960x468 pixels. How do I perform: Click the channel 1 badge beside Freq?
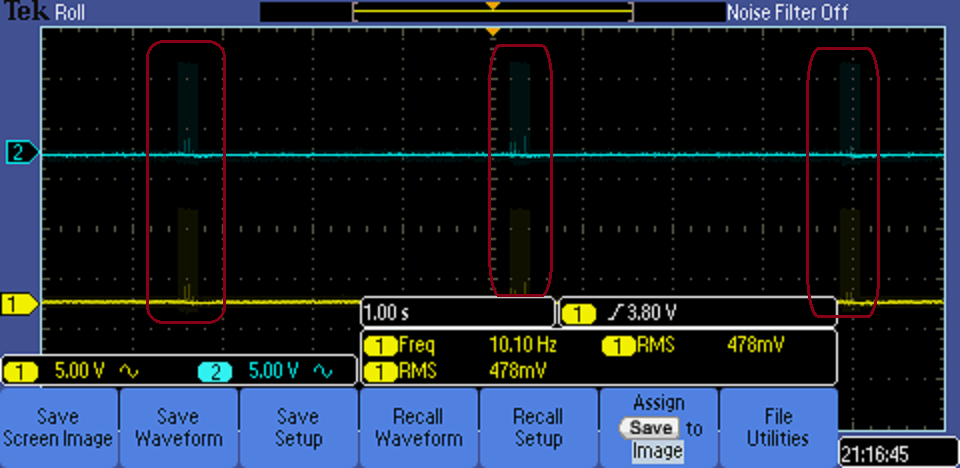pyautogui.click(x=380, y=346)
